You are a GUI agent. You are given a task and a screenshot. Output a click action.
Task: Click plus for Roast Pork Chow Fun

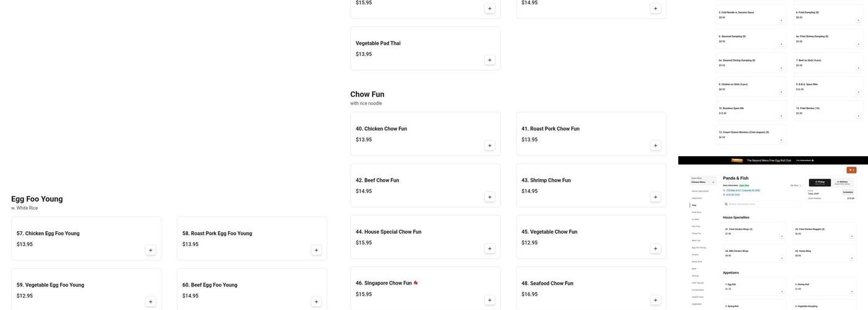point(655,146)
